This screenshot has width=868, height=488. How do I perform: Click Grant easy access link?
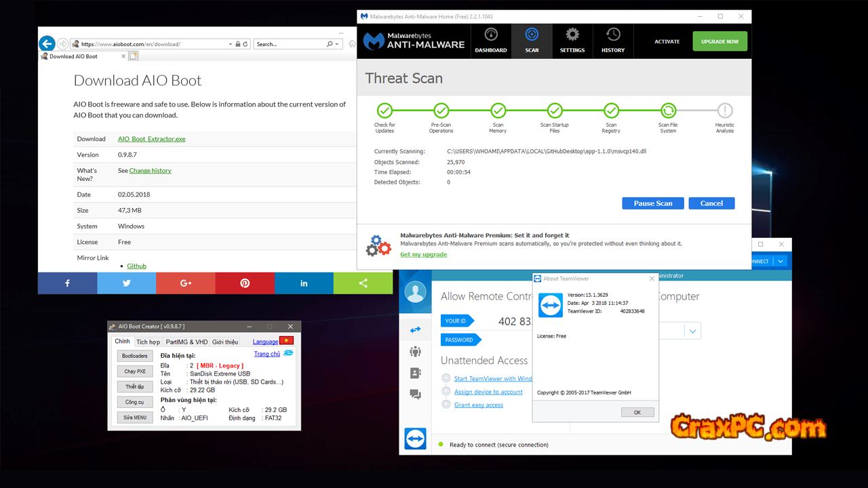tap(479, 405)
